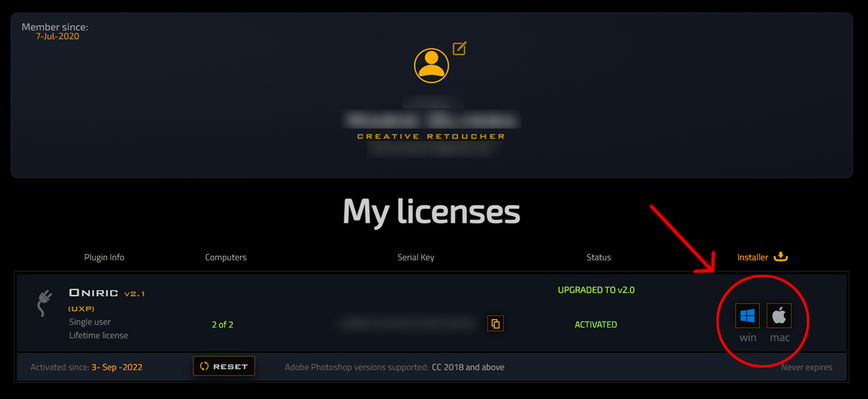868x399 pixels.
Task: Click the (UXP) label
Action: click(82, 309)
